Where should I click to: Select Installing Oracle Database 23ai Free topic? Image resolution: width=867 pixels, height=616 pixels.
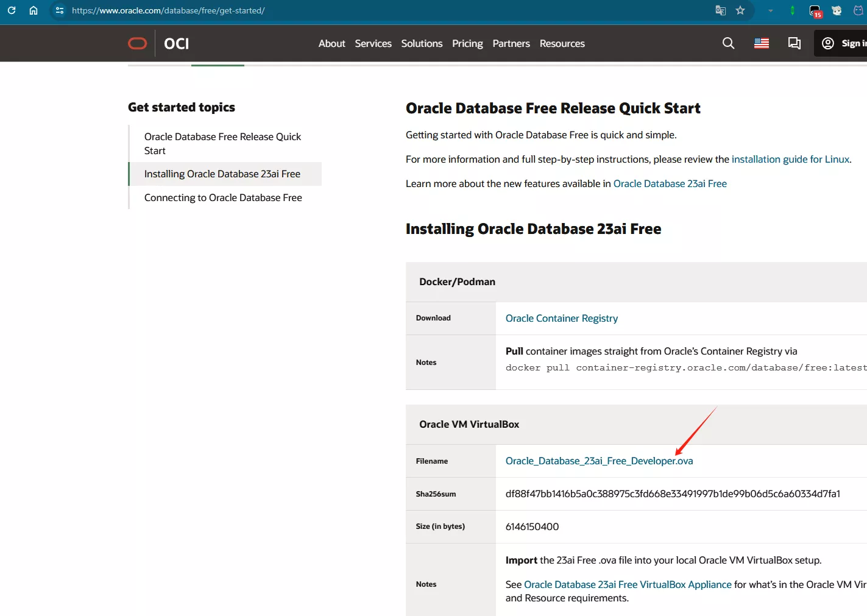(222, 174)
